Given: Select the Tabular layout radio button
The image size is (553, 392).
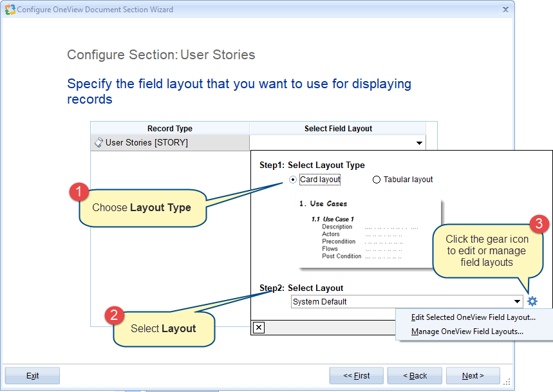Looking at the screenshot, I should pyautogui.click(x=377, y=180).
